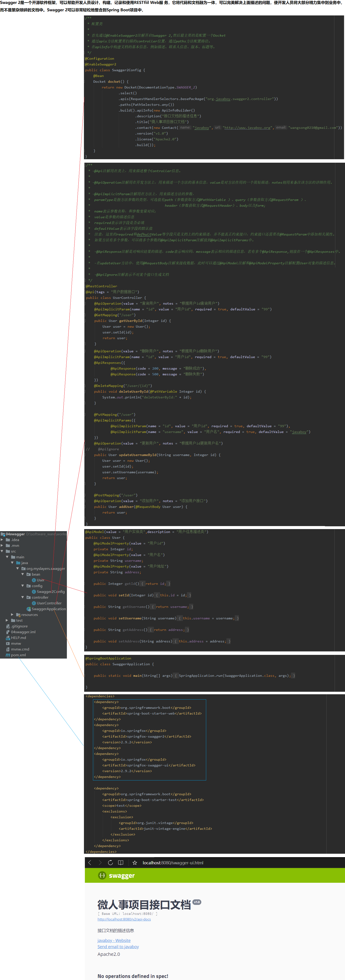Image resolution: width=345 pixels, height=980 pixels.
Task: Click the browser back arrow icon
Action: tap(90, 862)
